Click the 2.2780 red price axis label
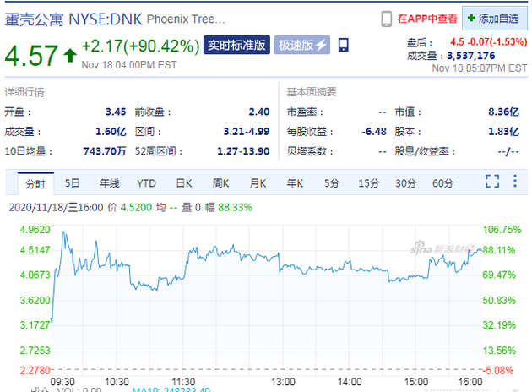 click(x=35, y=370)
